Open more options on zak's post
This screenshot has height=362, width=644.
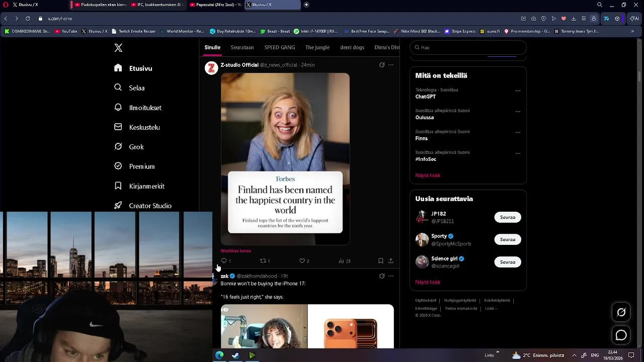pos(391,276)
